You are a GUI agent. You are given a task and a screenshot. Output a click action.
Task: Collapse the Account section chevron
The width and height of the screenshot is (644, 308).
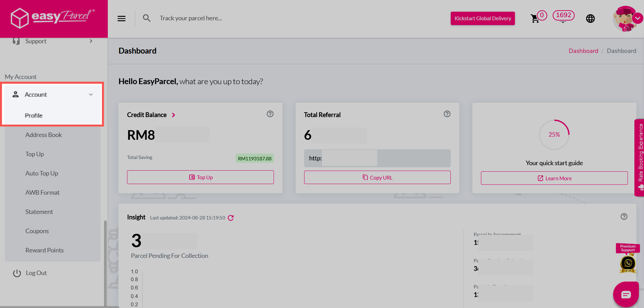tap(91, 95)
